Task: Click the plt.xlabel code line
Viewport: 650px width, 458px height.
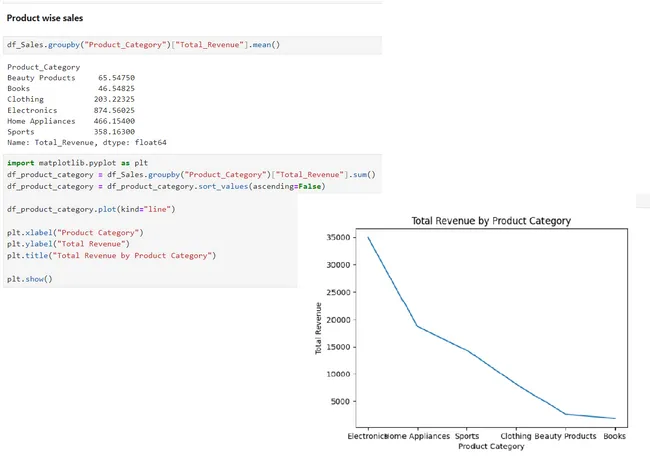Action: [75, 233]
